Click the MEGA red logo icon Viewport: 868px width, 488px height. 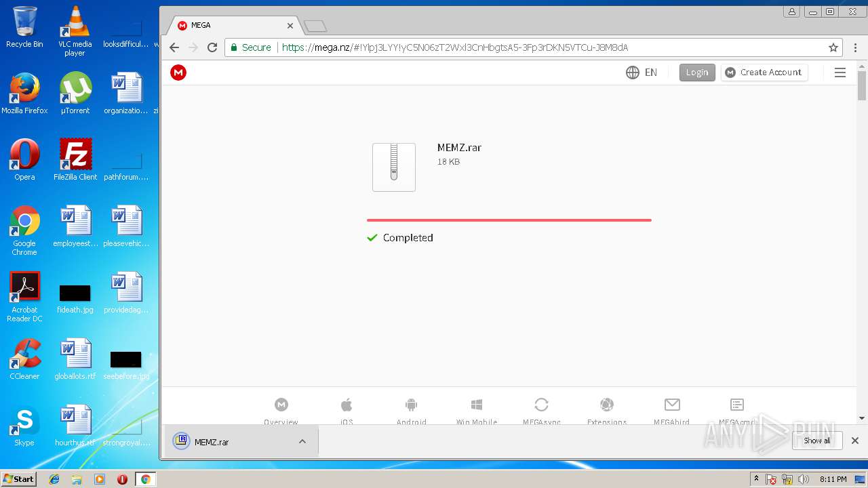pyautogui.click(x=178, y=73)
